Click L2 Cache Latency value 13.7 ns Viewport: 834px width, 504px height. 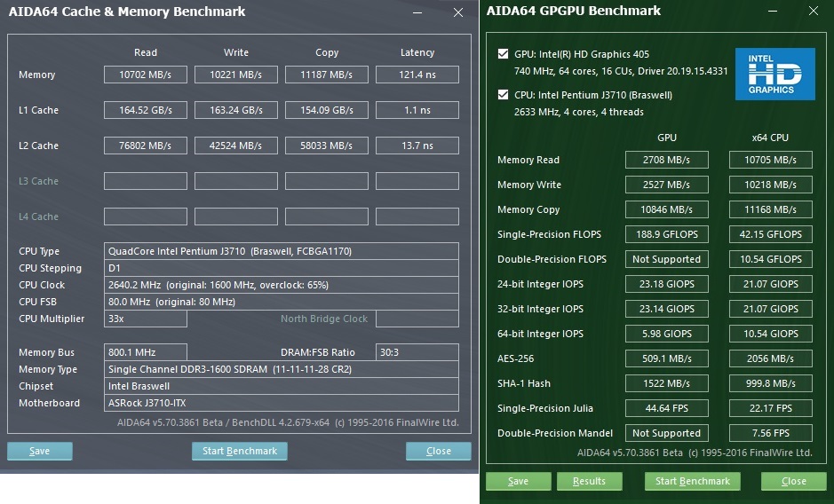click(417, 146)
